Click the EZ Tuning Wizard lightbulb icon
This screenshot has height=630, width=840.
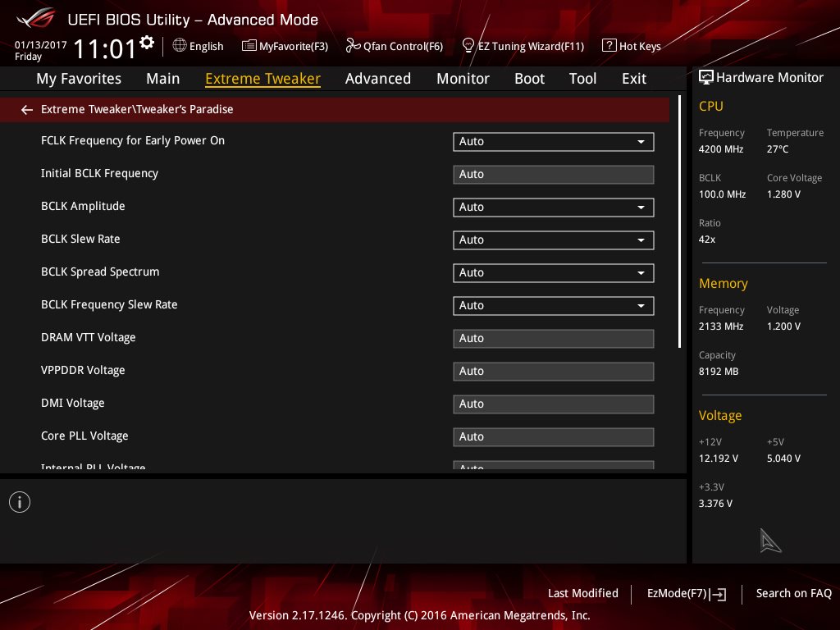coord(468,46)
